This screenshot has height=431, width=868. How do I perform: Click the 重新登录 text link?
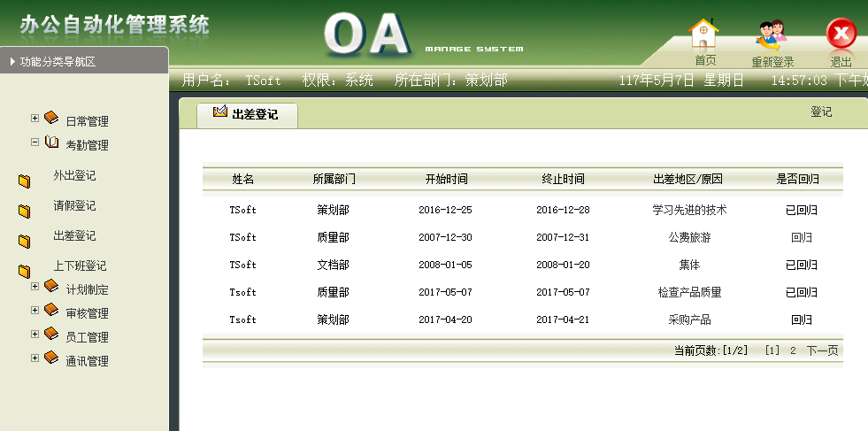click(772, 62)
